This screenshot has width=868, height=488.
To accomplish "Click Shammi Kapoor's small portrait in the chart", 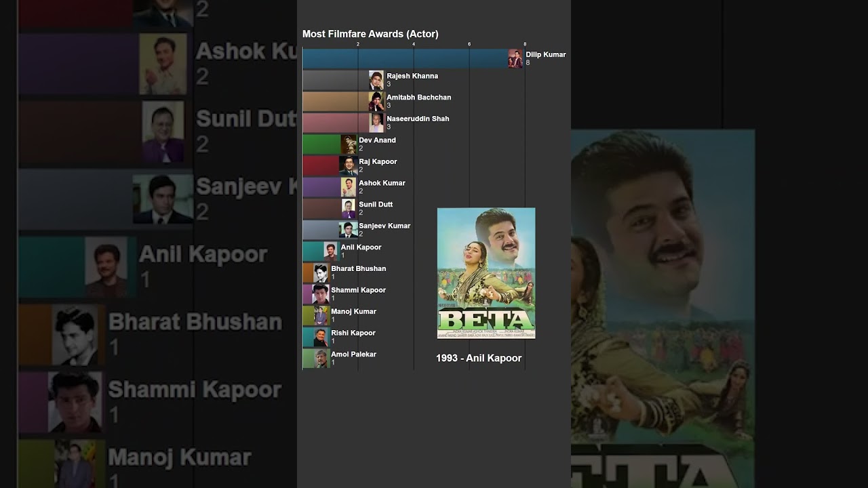I will coord(321,294).
